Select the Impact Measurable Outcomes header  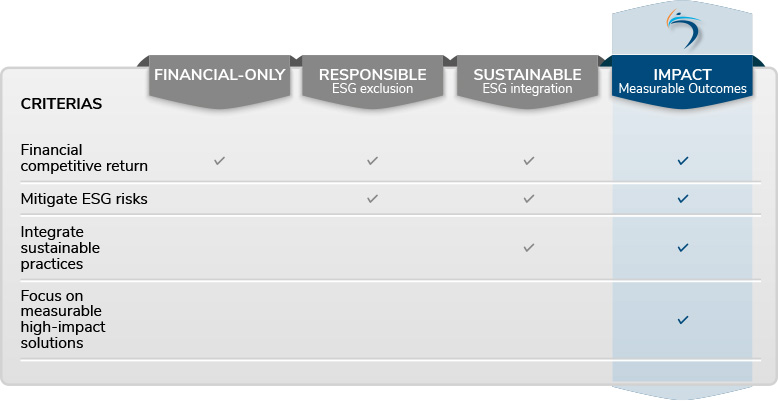tap(682, 81)
